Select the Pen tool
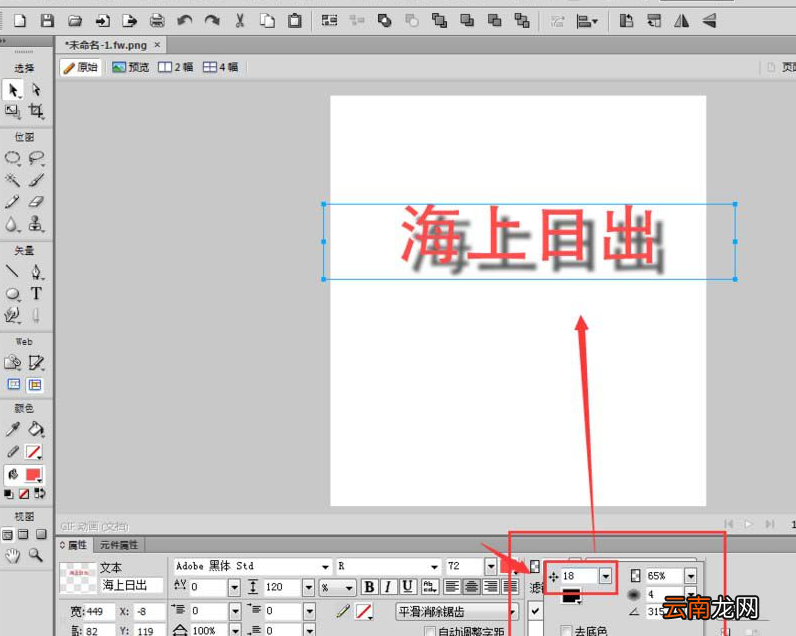Image resolution: width=796 pixels, height=636 pixels. pos(36,272)
